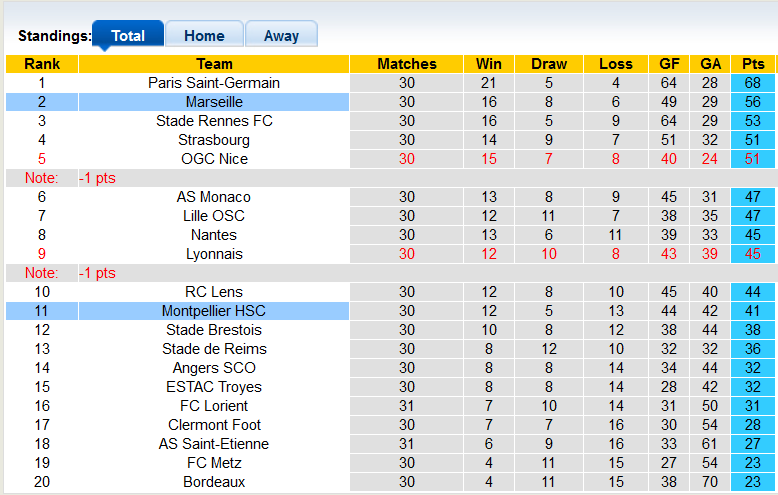The width and height of the screenshot is (778, 495).
Task: Open the Home standings tab
Action: pos(204,35)
